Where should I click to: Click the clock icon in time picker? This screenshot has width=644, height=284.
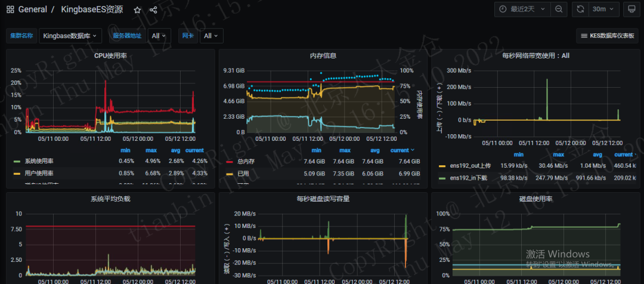(503, 9)
